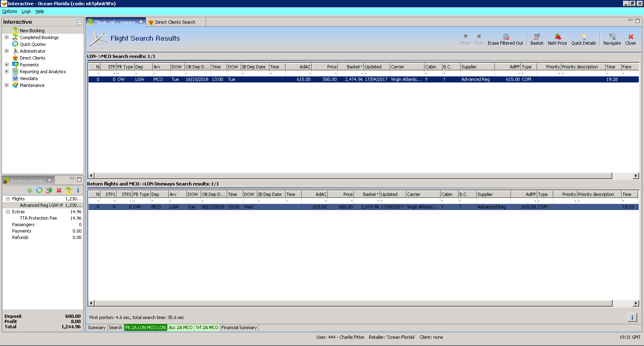Screen dimensions: 644x346
Task: Open the Financial Summary tab
Action: [239, 327]
